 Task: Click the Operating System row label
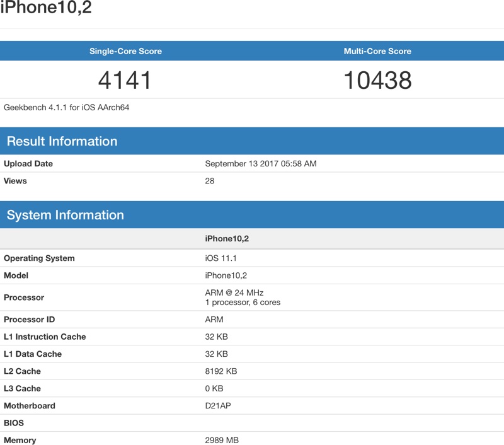pyautogui.click(x=39, y=258)
